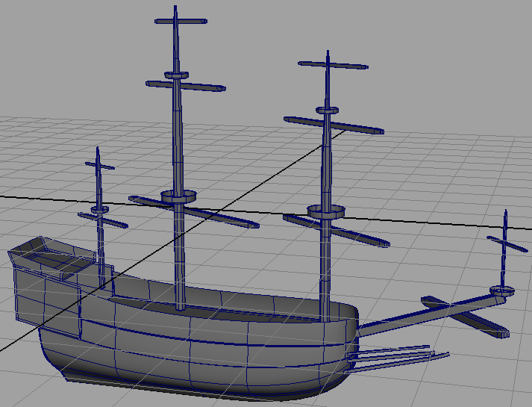Select the platform ring at the bowsprit's tip

502,291
